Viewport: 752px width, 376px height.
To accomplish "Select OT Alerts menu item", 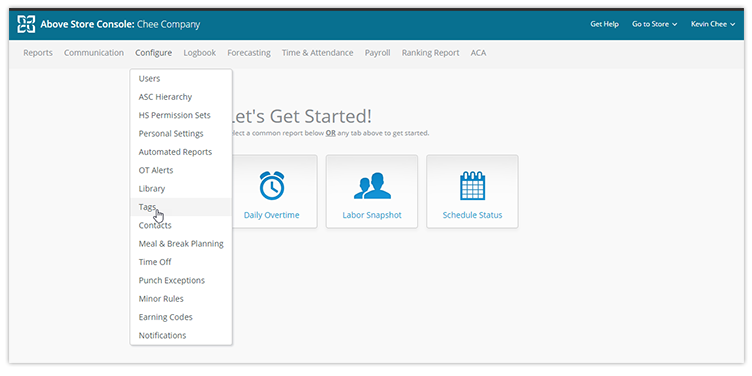I will click(x=181, y=170).
